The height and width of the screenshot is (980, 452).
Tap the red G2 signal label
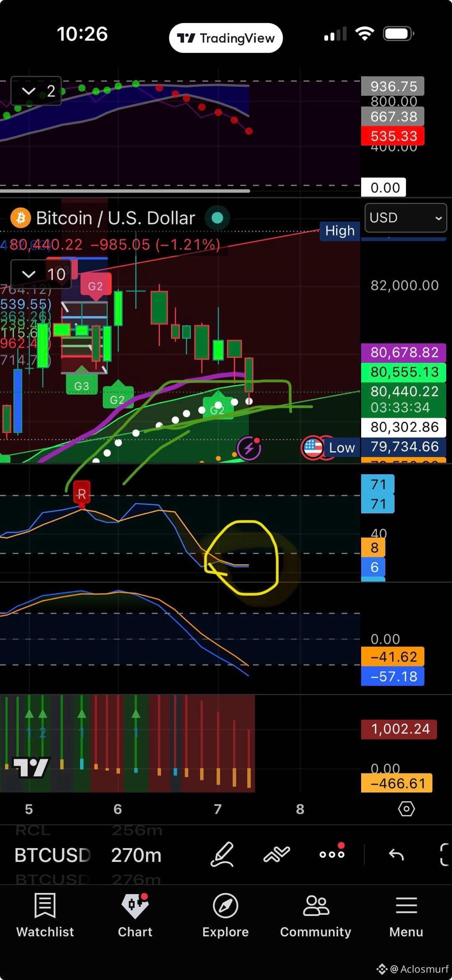click(95, 286)
